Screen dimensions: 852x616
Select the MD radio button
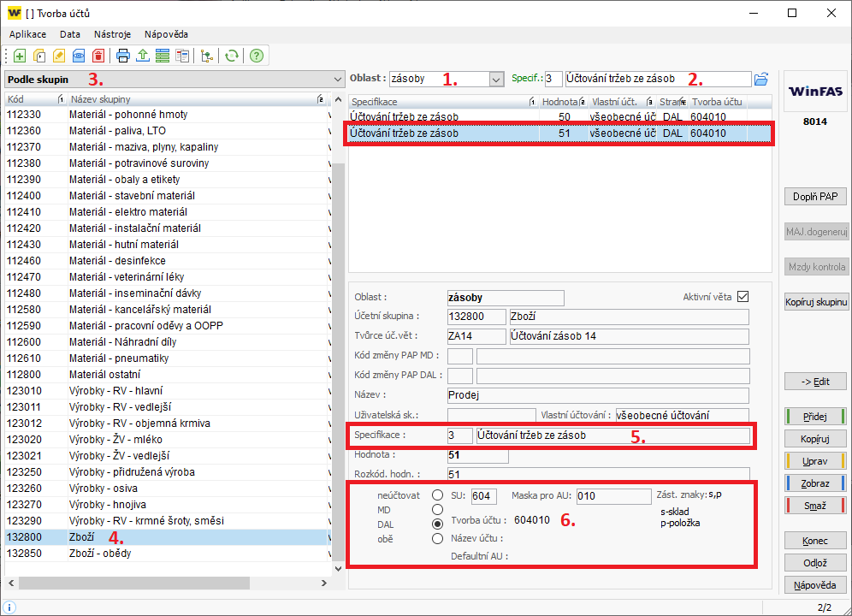pyautogui.click(x=438, y=510)
